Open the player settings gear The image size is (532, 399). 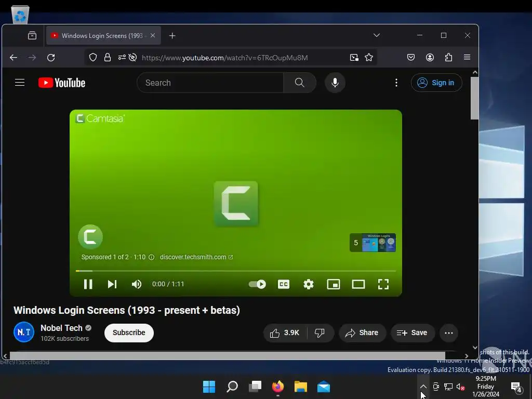point(309,284)
